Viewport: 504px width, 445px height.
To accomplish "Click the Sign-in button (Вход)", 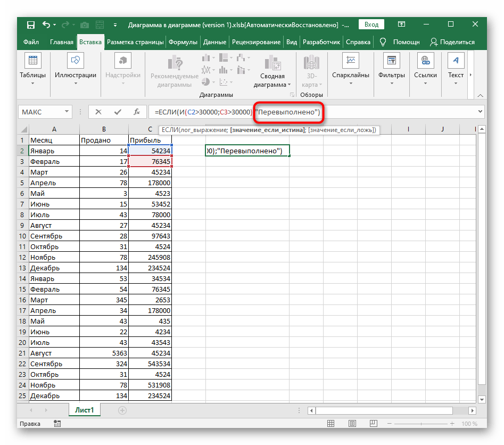I will click(x=371, y=24).
